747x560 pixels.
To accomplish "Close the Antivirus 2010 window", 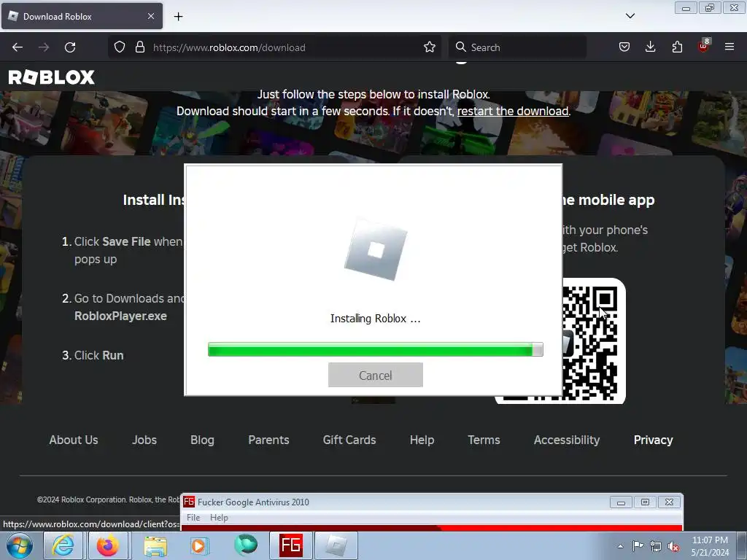I will [670, 502].
